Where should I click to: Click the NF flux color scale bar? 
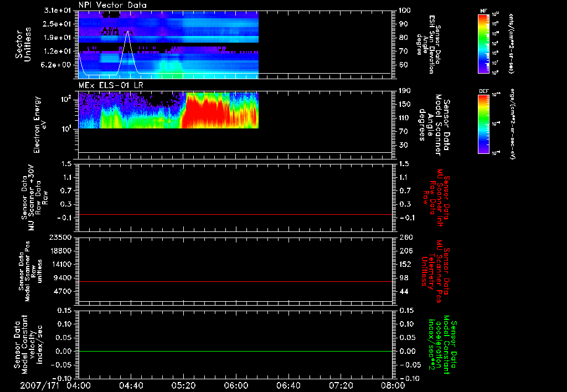pos(483,43)
